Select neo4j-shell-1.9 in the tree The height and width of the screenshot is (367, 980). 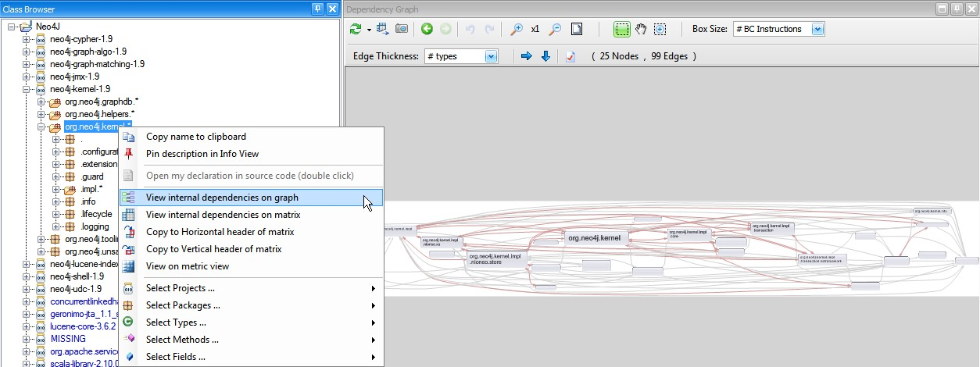click(x=77, y=276)
